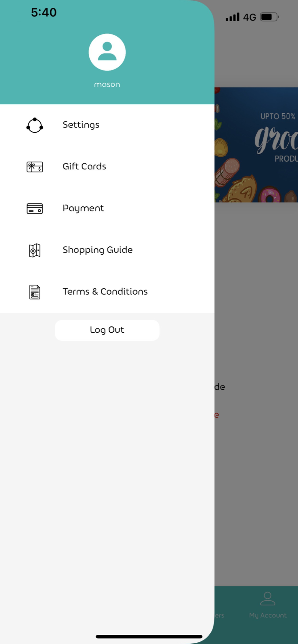Tap the My Account person icon

click(x=268, y=599)
